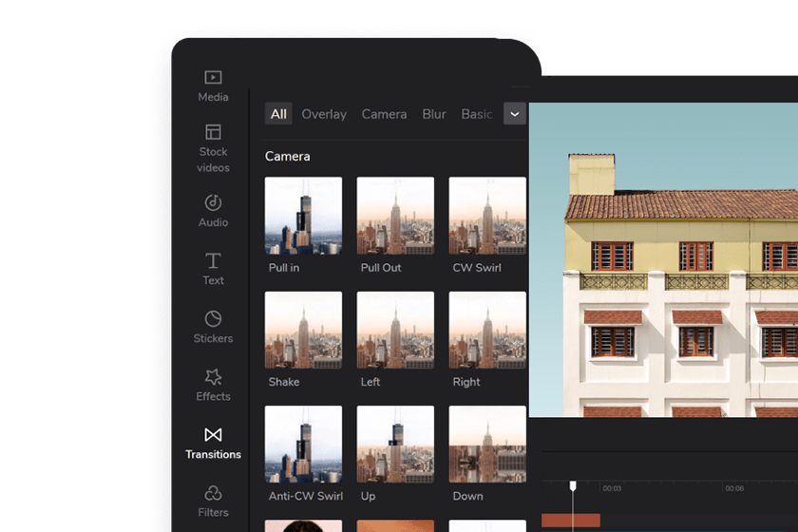Apply the Anti-CW Swirl transition thumbnail

tap(303, 444)
